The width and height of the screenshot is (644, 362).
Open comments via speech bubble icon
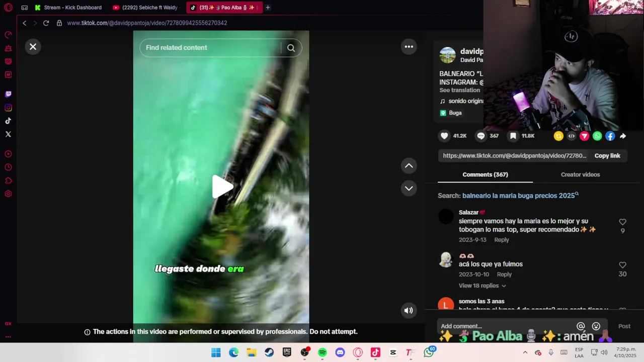coord(481,136)
